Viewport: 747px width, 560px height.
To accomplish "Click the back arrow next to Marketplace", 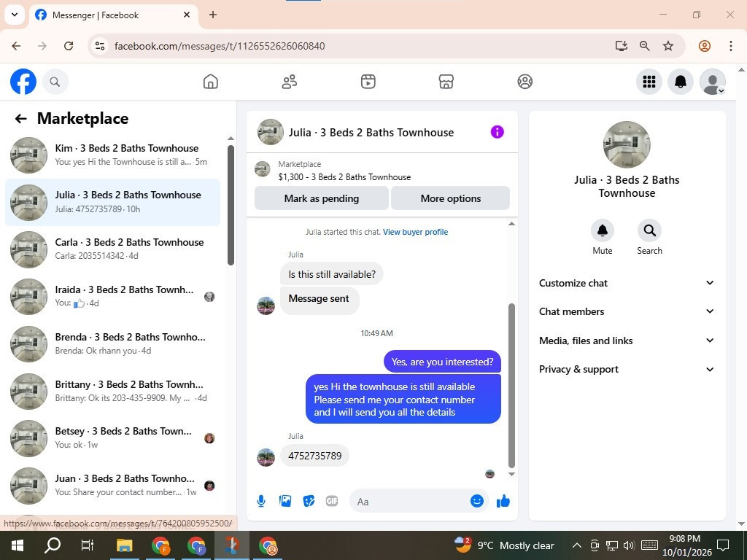I will coord(20,119).
